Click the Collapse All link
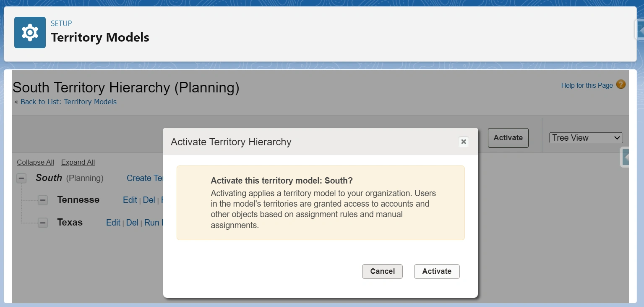This screenshot has height=307, width=644. coord(35,162)
